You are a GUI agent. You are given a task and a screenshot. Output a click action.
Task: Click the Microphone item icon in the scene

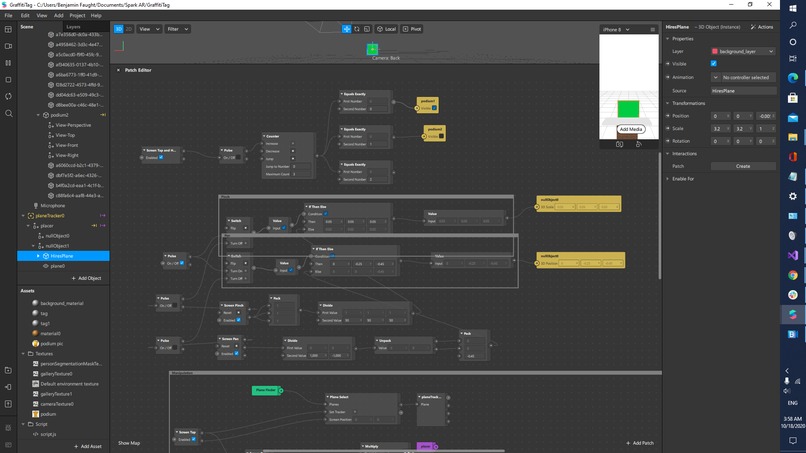tap(35, 206)
